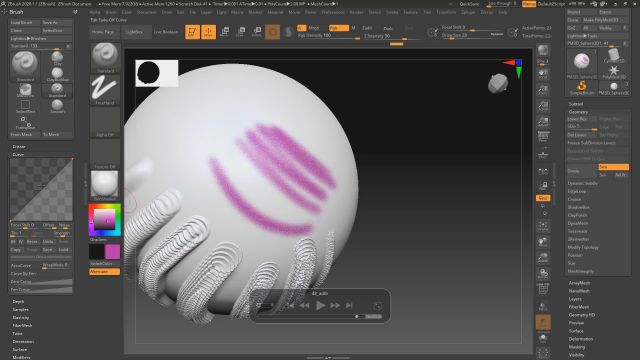The height and width of the screenshot is (360, 640).
Task: Expand the Dynamic Subdiv section
Action: [x=582, y=184]
